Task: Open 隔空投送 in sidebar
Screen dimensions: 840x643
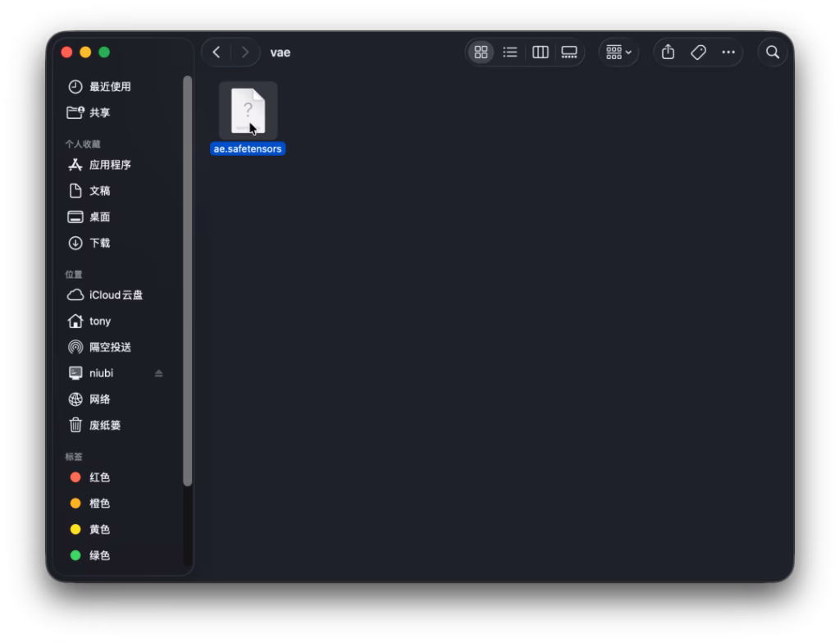Action: tap(109, 347)
